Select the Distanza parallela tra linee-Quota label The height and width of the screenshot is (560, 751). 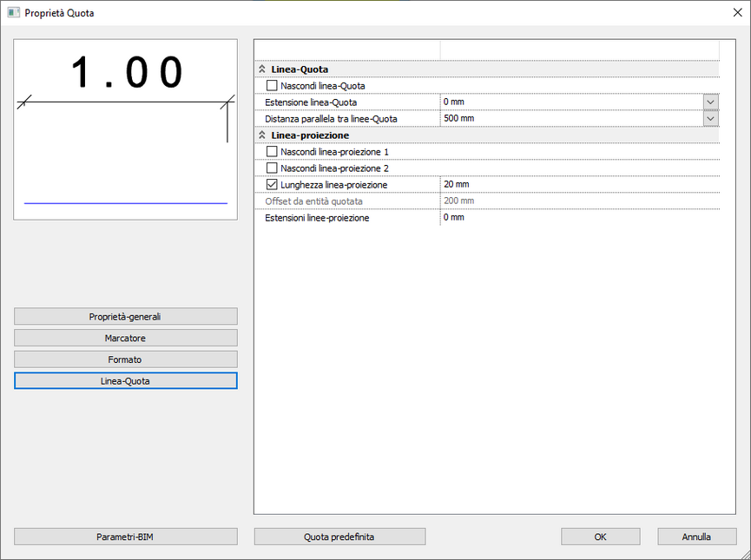(x=331, y=119)
